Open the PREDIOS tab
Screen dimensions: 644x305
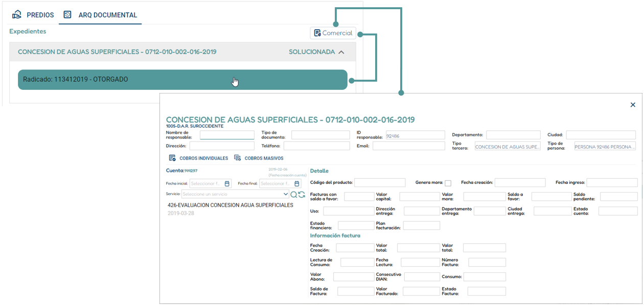coord(33,15)
